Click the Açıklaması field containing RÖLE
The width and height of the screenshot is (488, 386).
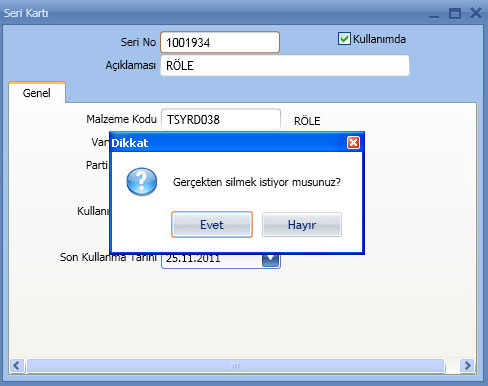pos(285,65)
